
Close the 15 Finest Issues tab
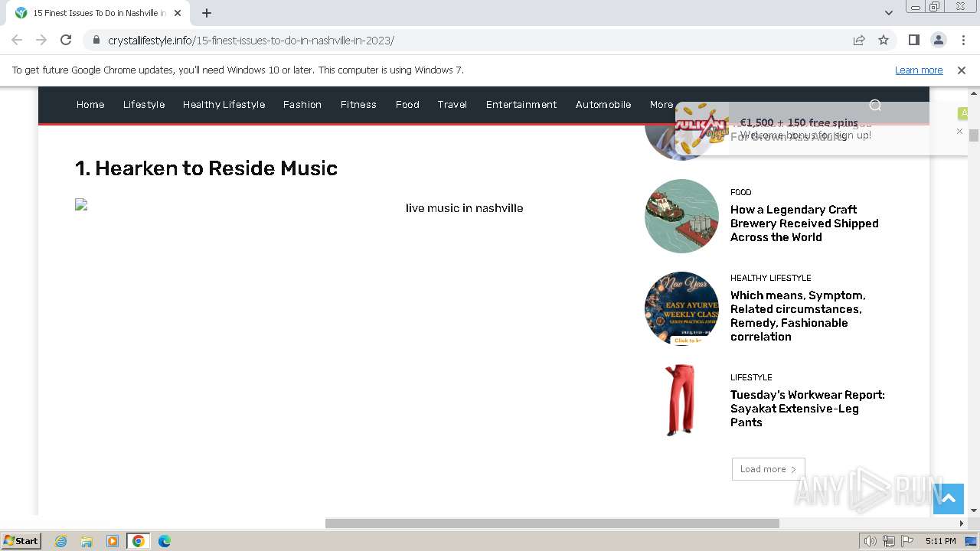tap(178, 13)
